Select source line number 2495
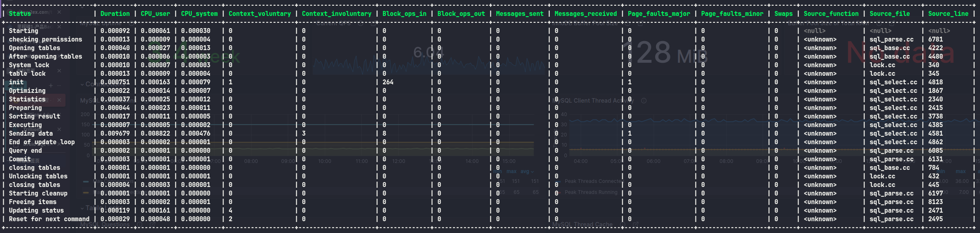 [x=935, y=219]
